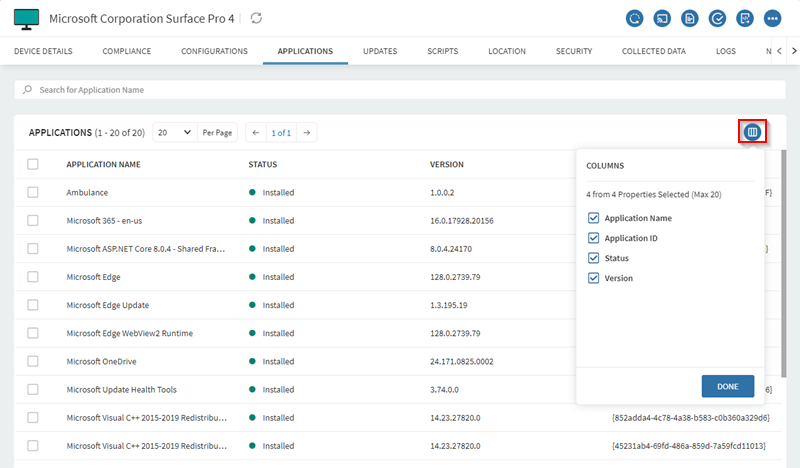The image size is (800, 468).
Task: Click the circular checkmark icon in the header
Action: 717,18
